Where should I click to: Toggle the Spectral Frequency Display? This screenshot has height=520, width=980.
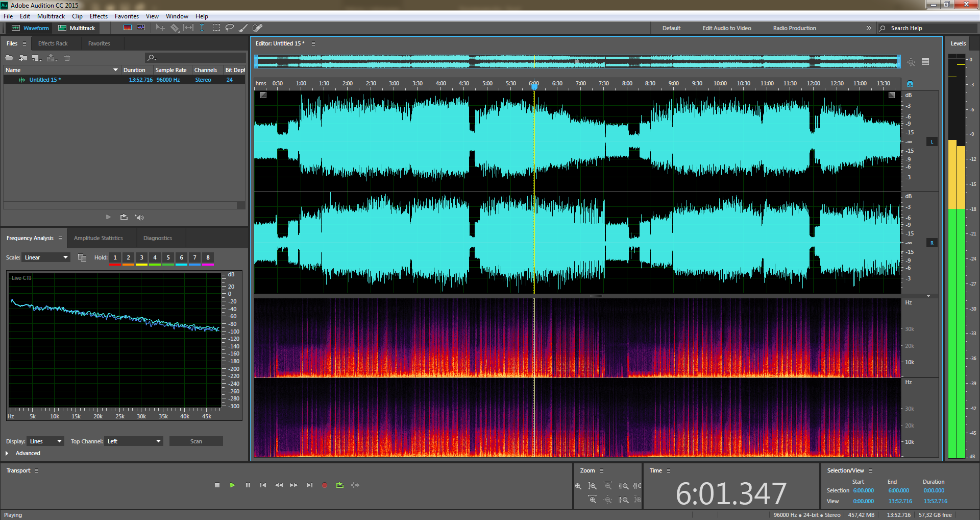click(128, 28)
